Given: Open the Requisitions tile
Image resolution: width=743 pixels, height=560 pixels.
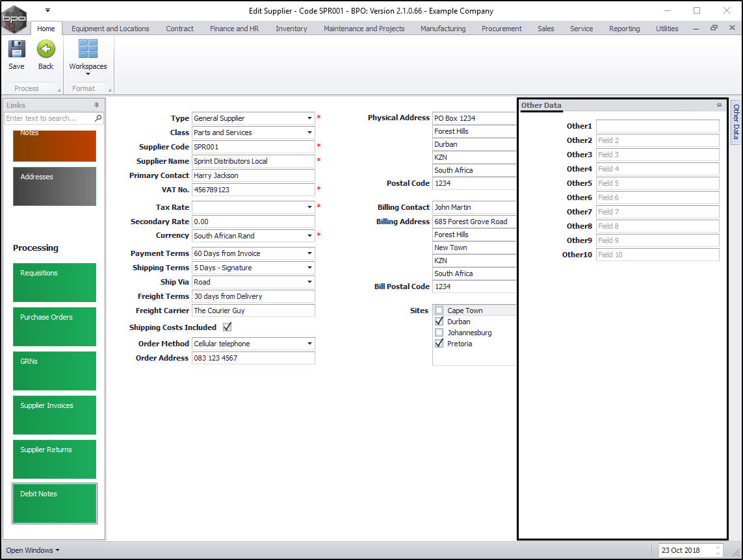Looking at the screenshot, I should pos(55,283).
